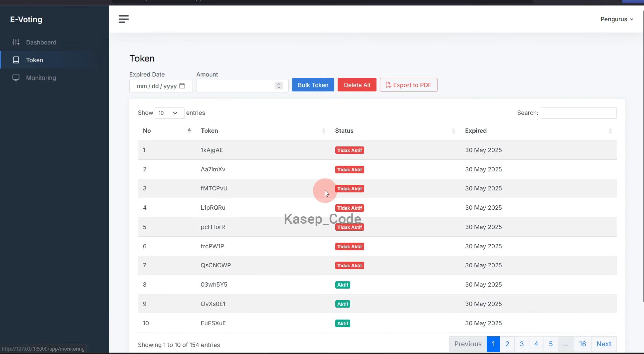Click Export to PDF button
This screenshot has width=644, height=354.
(x=408, y=85)
